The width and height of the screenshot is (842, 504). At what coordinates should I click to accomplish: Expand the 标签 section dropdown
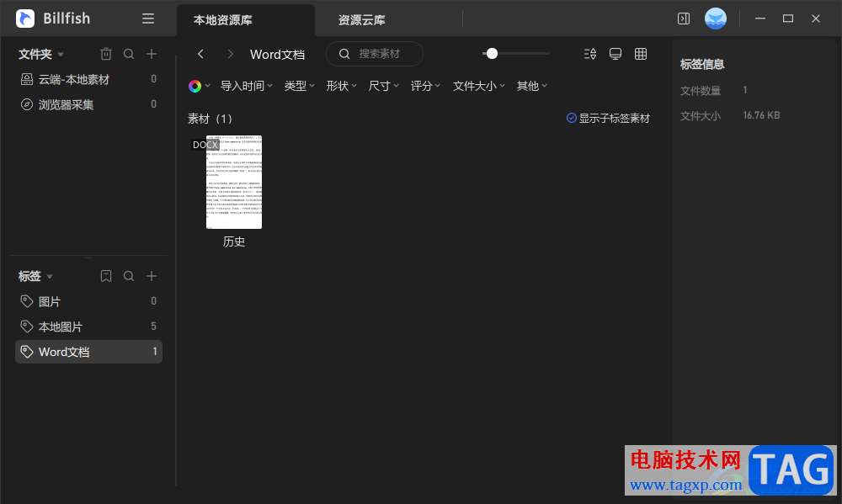coord(50,277)
